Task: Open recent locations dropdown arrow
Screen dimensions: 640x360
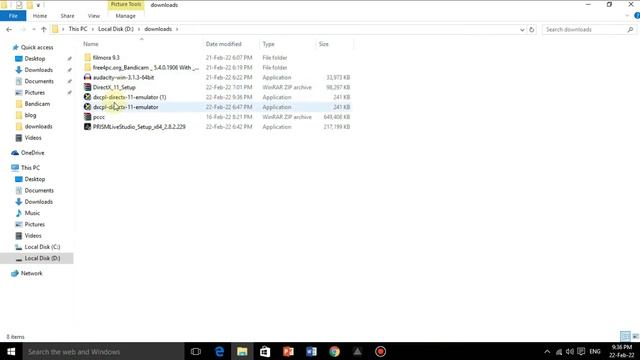Action: point(34,29)
